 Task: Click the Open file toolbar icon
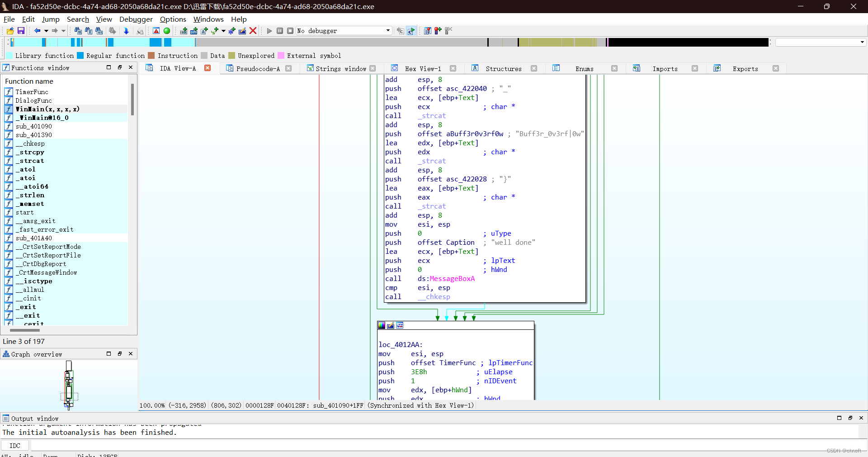[x=10, y=31]
